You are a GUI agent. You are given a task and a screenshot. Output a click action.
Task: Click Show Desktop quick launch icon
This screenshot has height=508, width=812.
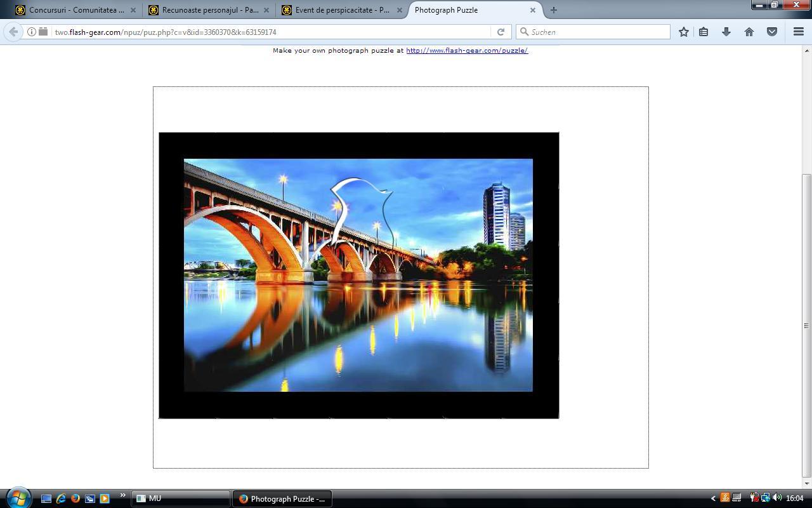pos(46,498)
